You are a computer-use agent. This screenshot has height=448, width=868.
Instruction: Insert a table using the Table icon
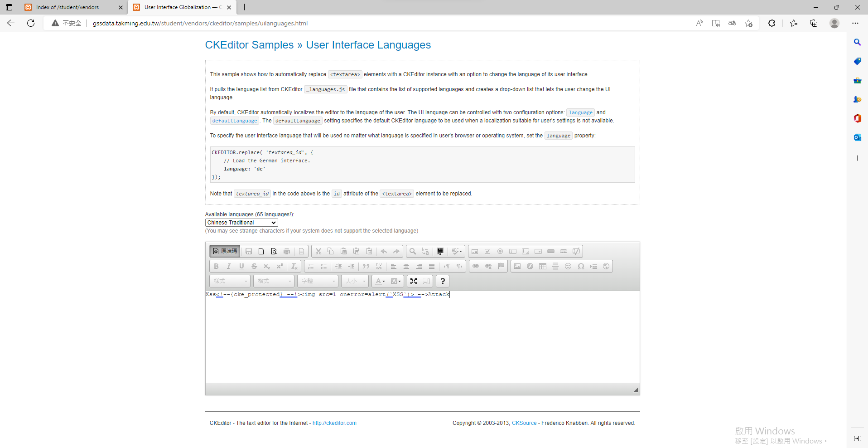click(x=543, y=266)
